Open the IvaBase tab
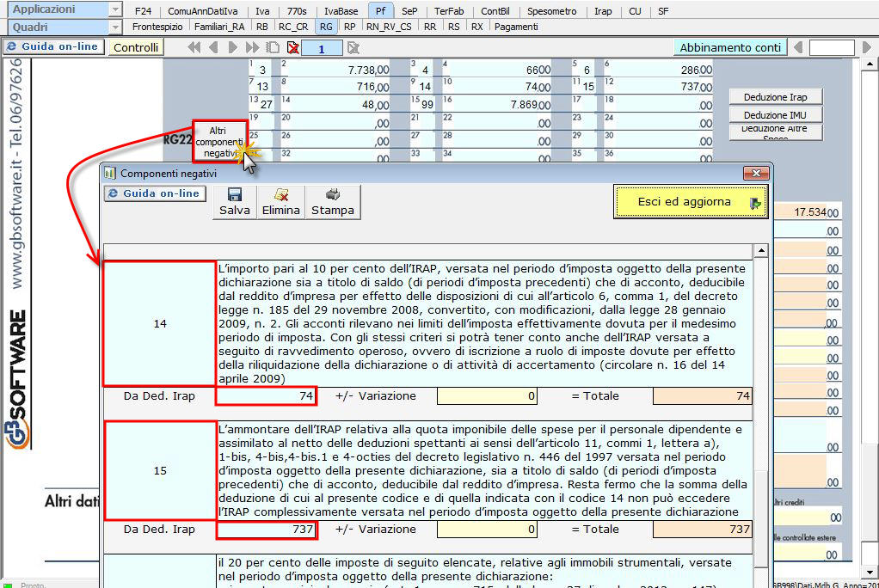 click(x=341, y=10)
